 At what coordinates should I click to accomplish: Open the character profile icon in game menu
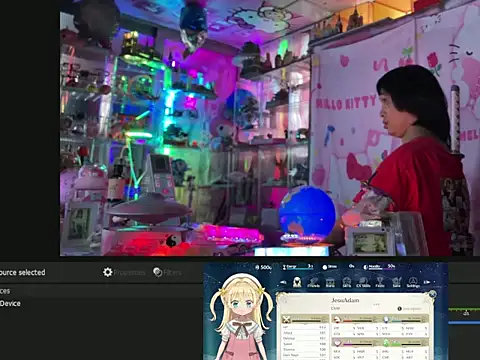pos(297,282)
